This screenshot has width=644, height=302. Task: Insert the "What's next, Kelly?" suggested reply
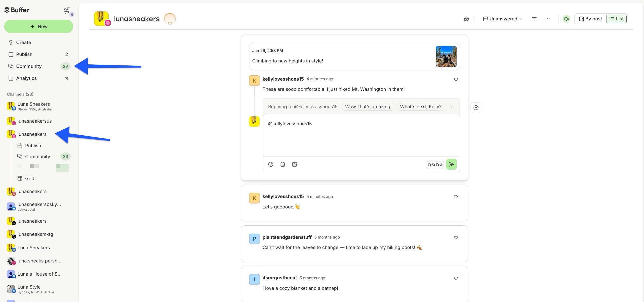[x=420, y=107]
